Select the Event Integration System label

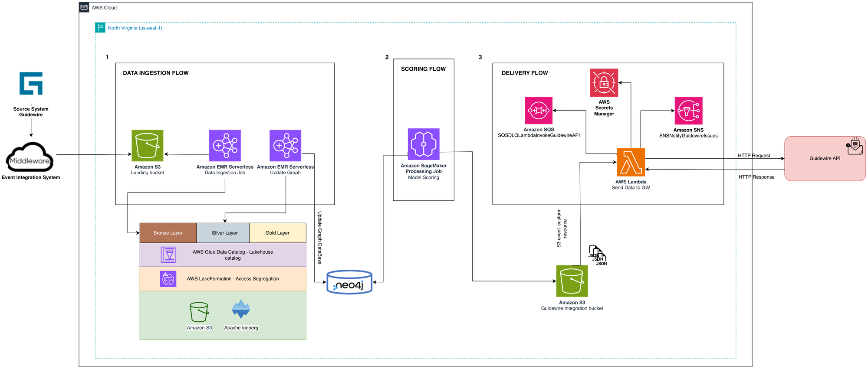(31, 177)
